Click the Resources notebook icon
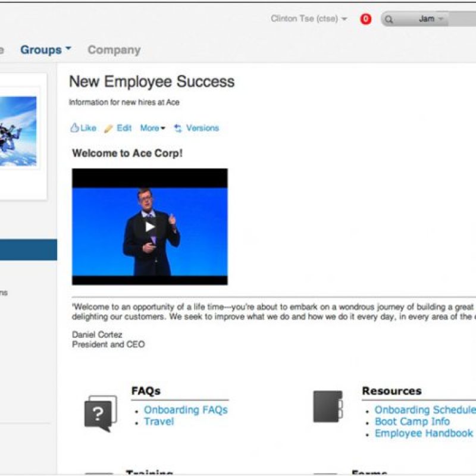This screenshot has width=476, height=476. coord(328,407)
